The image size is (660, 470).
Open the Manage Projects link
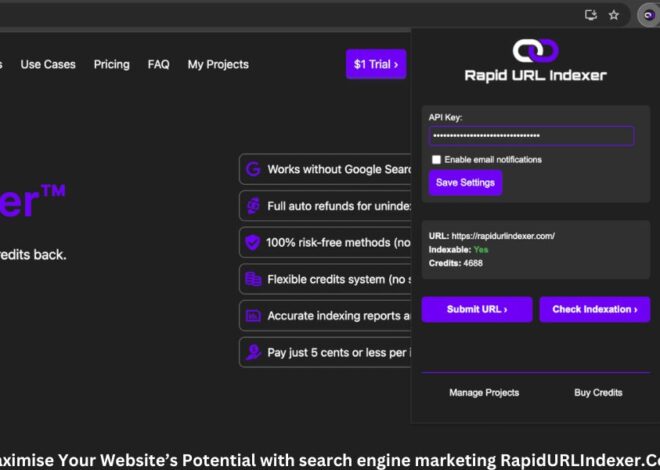click(484, 393)
